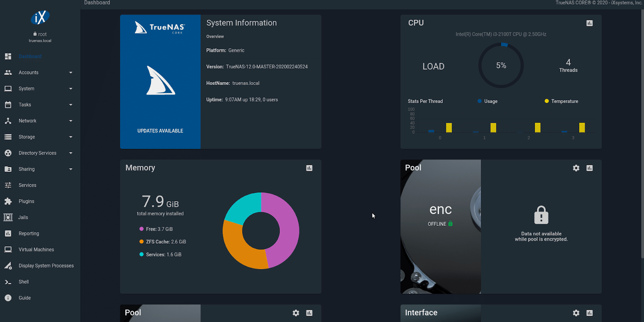Open enc pool reports chart icon
The width and height of the screenshot is (644, 322).
click(590, 168)
